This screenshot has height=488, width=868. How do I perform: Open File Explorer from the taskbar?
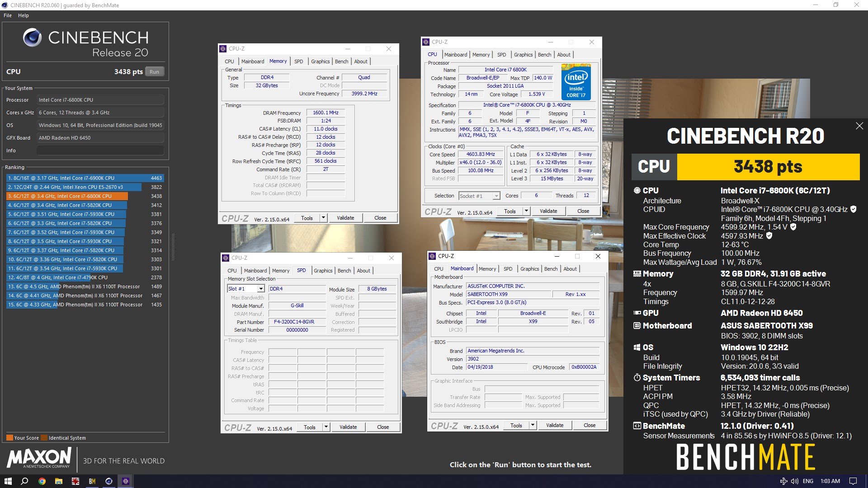58,481
